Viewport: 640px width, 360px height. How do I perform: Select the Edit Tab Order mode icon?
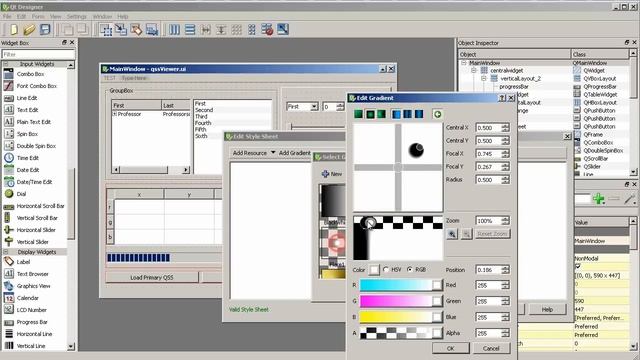(152, 29)
